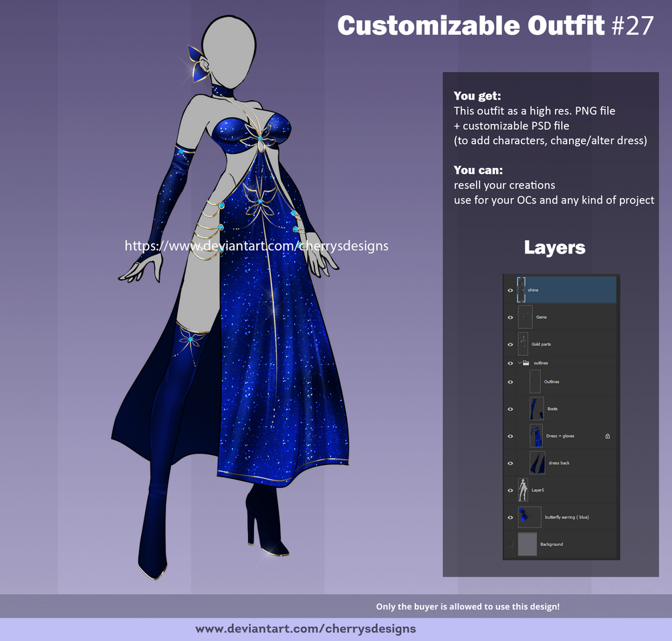Hide the shine layer via its eye icon
The height and width of the screenshot is (641, 672).
510,290
